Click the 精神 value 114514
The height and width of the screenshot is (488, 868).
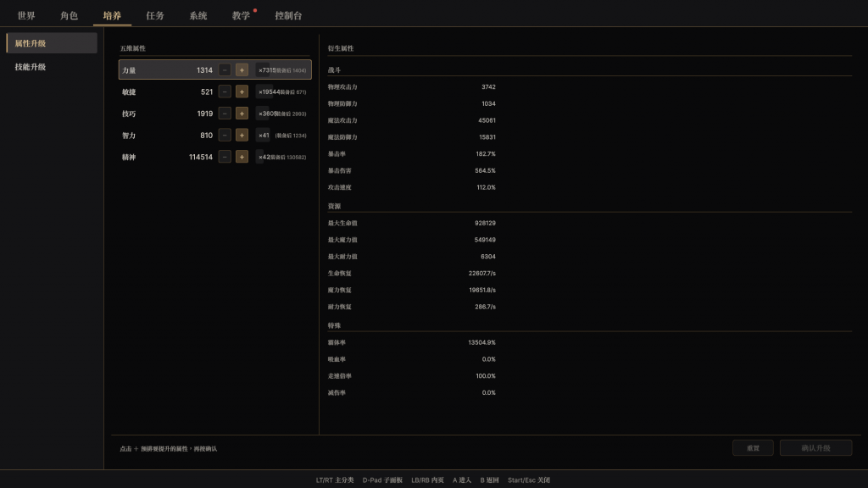(200, 157)
